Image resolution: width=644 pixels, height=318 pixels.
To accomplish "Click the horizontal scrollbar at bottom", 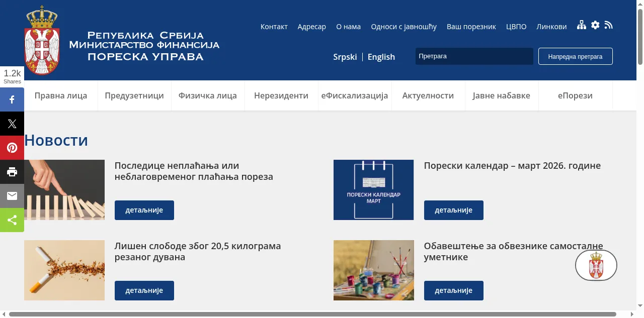I will pyautogui.click(x=312, y=314).
